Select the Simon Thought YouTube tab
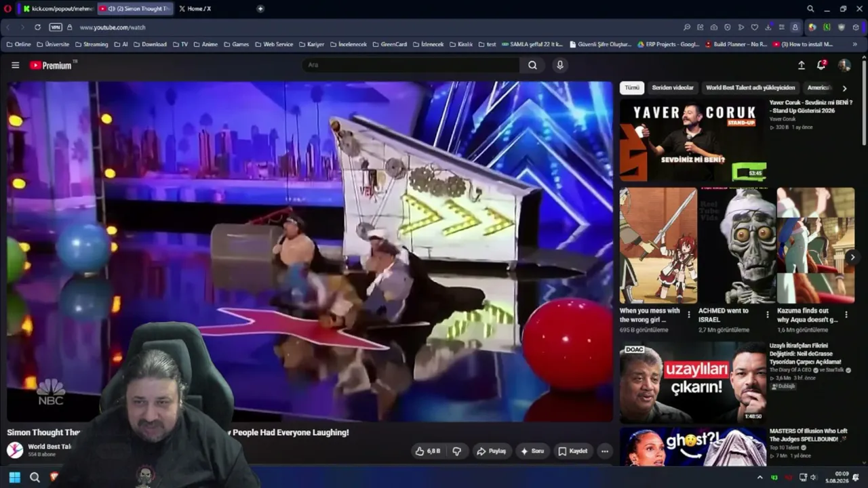 [x=135, y=9]
